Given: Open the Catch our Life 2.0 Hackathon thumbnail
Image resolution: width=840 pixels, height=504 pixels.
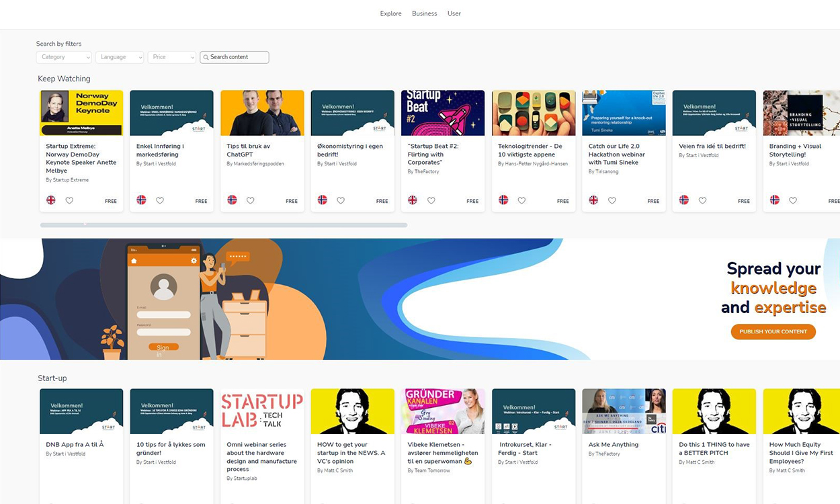Looking at the screenshot, I should [624, 113].
